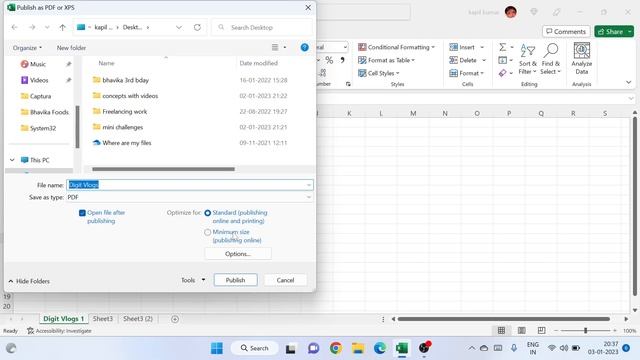The height and width of the screenshot is (360, 640).
Task: Click Cancel in the publish dialog
Action: click(285, 280)
